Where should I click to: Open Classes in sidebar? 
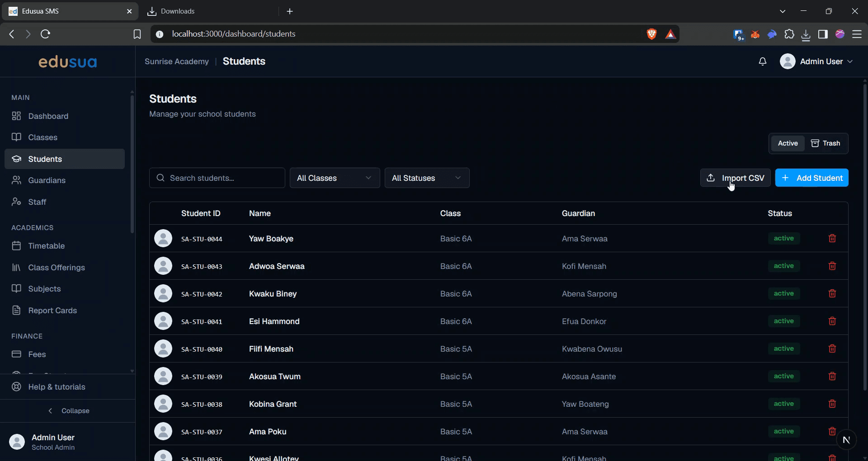point(65,137)
